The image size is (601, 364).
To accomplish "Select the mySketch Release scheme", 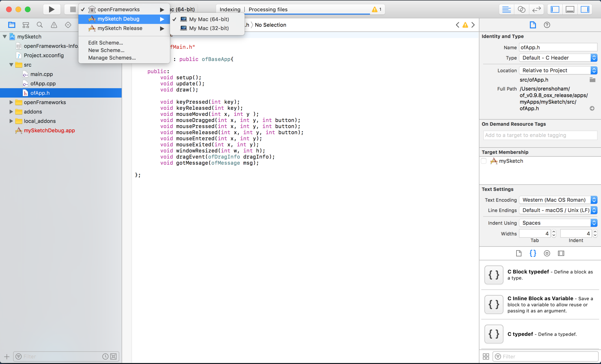I will [120, 28].
